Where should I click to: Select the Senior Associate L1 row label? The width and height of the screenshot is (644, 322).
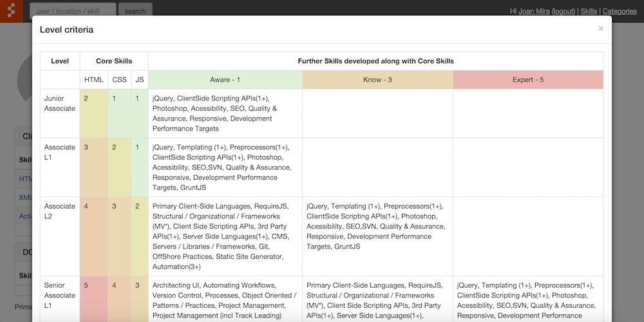point(59,295)
